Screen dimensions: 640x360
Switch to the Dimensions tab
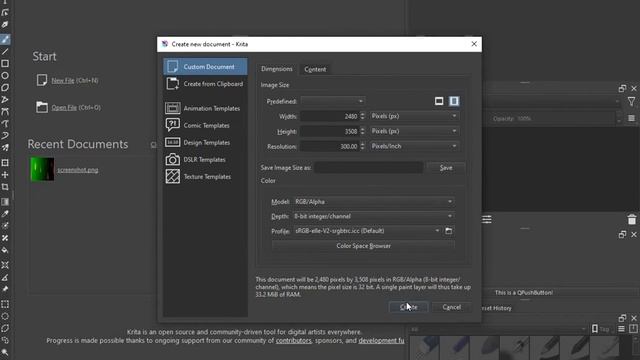(277, 69)
